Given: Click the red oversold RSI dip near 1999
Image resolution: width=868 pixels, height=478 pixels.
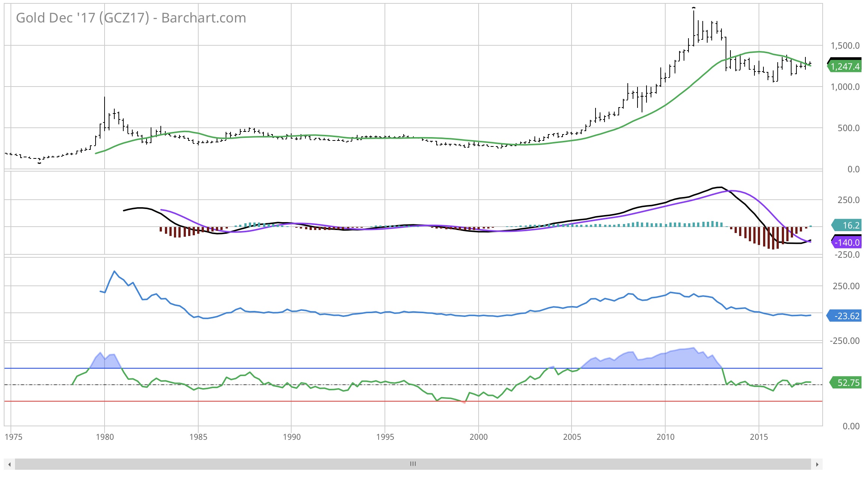Looking at the screenshot, I should pyautogui.click(x=464, y=402).
